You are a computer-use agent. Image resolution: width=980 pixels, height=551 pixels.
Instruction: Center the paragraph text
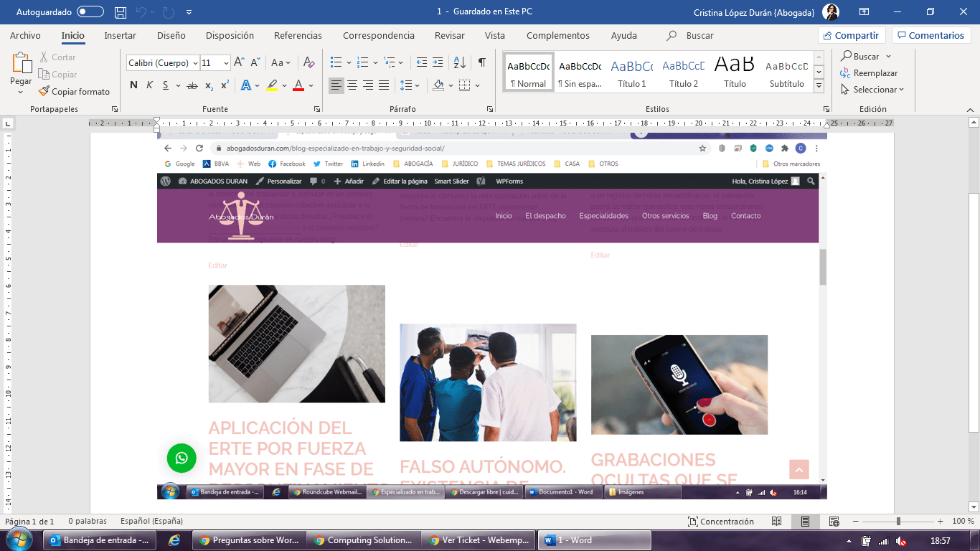(352, 85)
